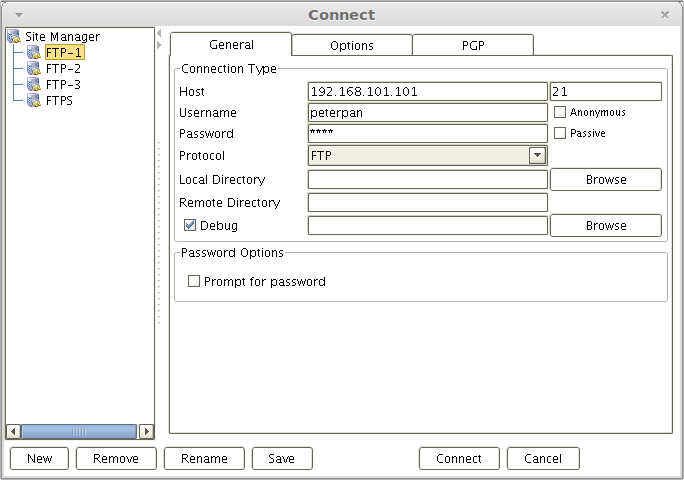Collapse the site tree panel using splitter arrow
Viewport: 684px width, 480px height.
coord(160,33)
